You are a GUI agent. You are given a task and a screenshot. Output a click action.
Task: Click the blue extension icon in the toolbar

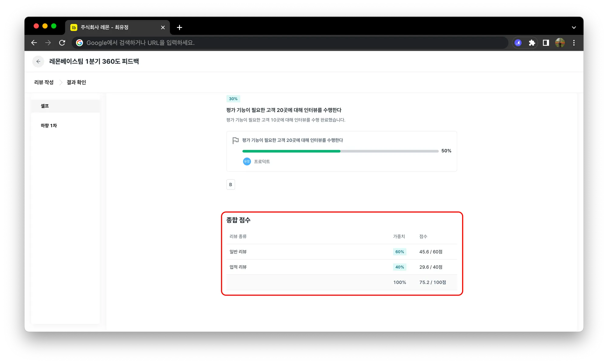(518, 43)
